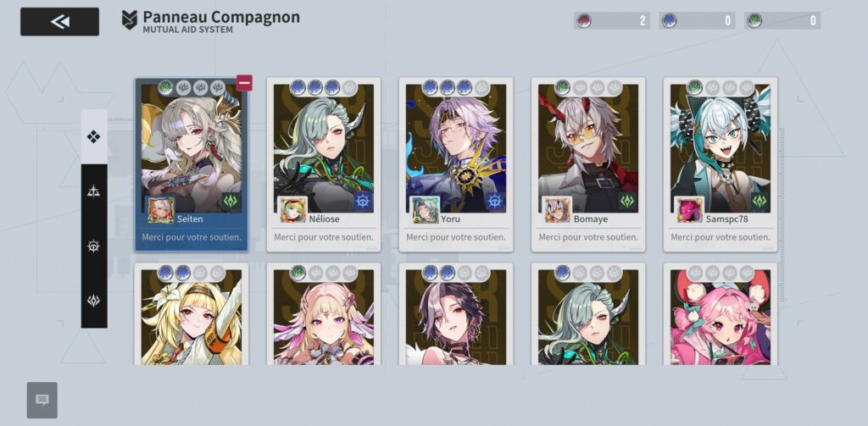Click the green currency counter icon
868x426 pixels.
(754, 21)
